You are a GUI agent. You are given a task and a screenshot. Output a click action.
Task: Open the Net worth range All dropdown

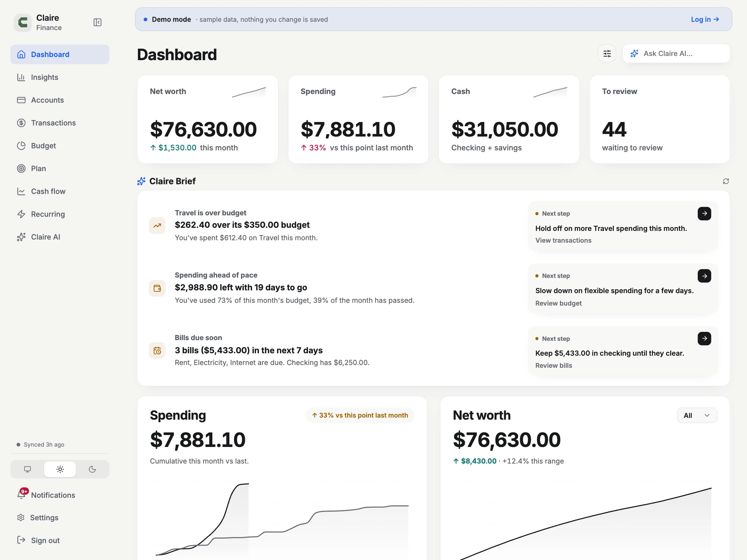697,416
